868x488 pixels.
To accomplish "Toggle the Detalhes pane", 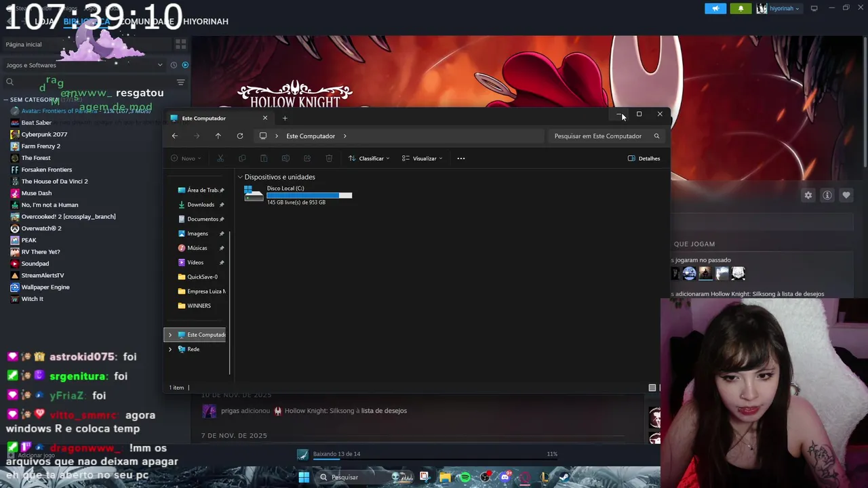I will tap(644, 159).
